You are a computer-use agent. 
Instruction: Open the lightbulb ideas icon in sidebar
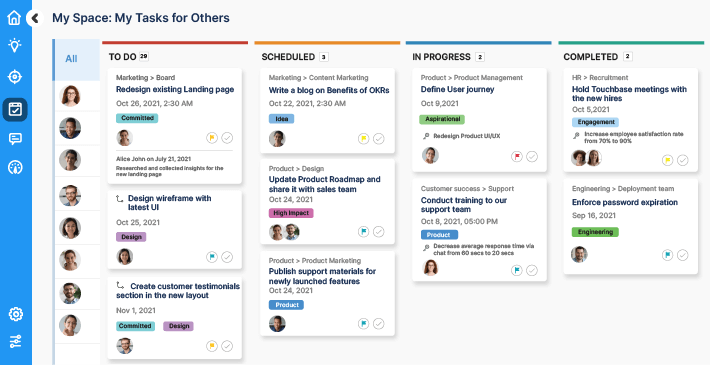pyautogui.click(x=14, y=45)
